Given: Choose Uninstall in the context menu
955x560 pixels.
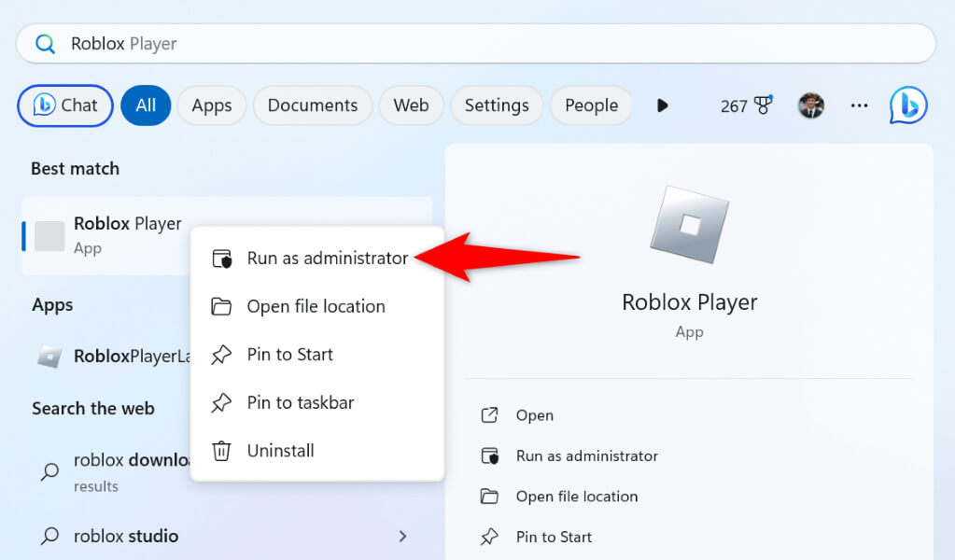Looking at the screenshot, I should [316, 451].
